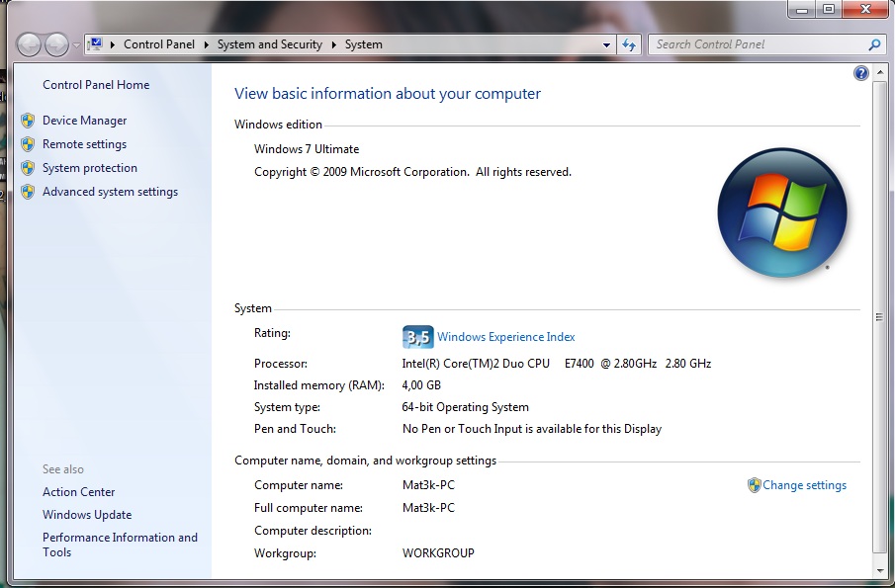
Task: Click the 3,5 rating score badge
Action: click(417, 337)
